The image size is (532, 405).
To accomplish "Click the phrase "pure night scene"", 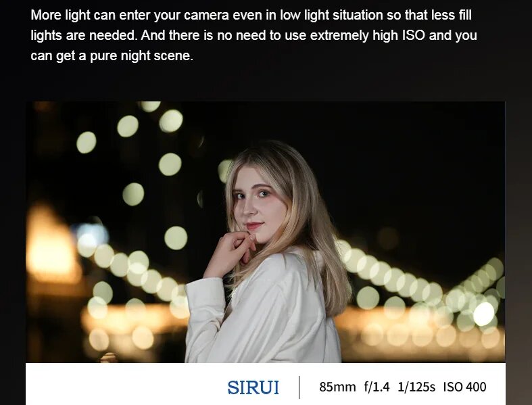I will 141,55.
